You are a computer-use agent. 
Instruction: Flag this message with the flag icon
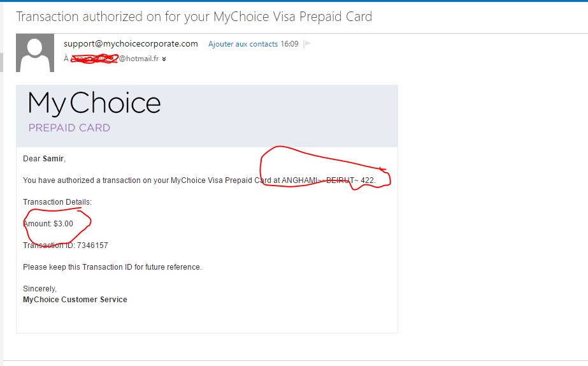tap(307, 44)
